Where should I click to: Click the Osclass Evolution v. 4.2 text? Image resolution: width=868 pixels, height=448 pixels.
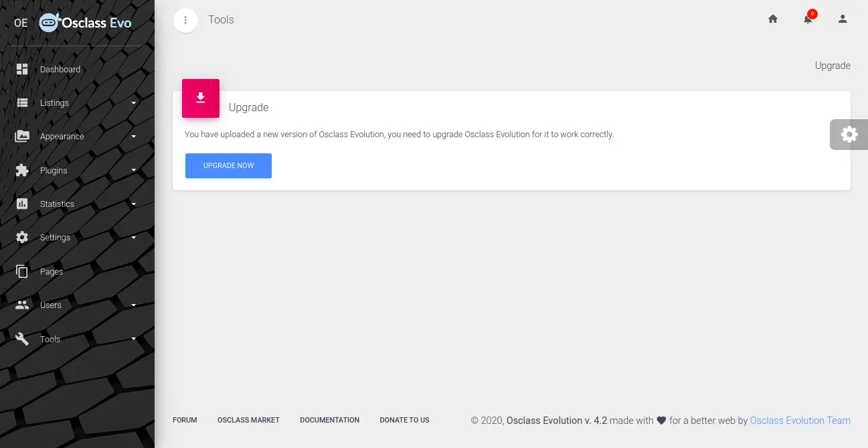(557, 421)
